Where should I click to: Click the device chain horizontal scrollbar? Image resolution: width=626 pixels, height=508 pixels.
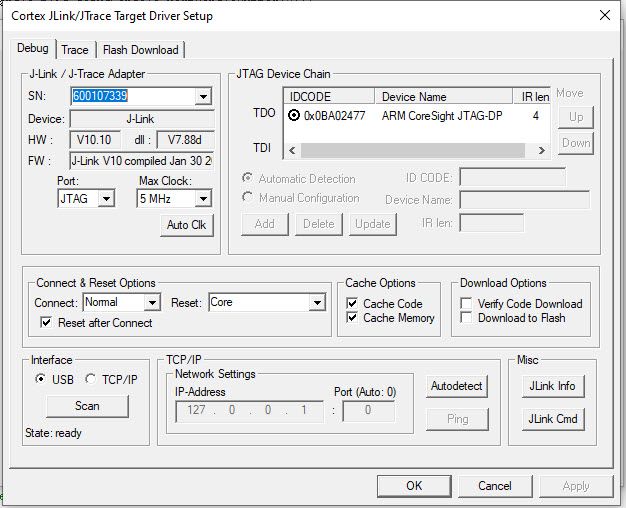tap(413, 151)
